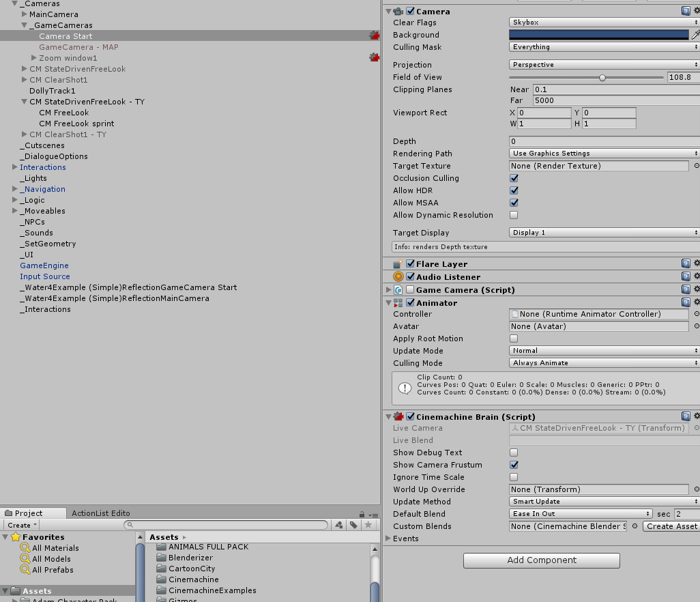This screenshot has width=700, height=602.
Task: Click the Cinemachine icon beside Camera Start
Action: 374,36
